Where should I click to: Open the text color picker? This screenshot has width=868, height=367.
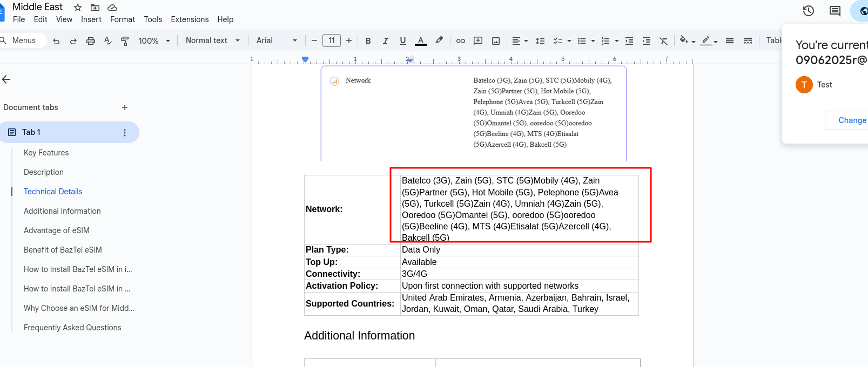coord(421,41)
